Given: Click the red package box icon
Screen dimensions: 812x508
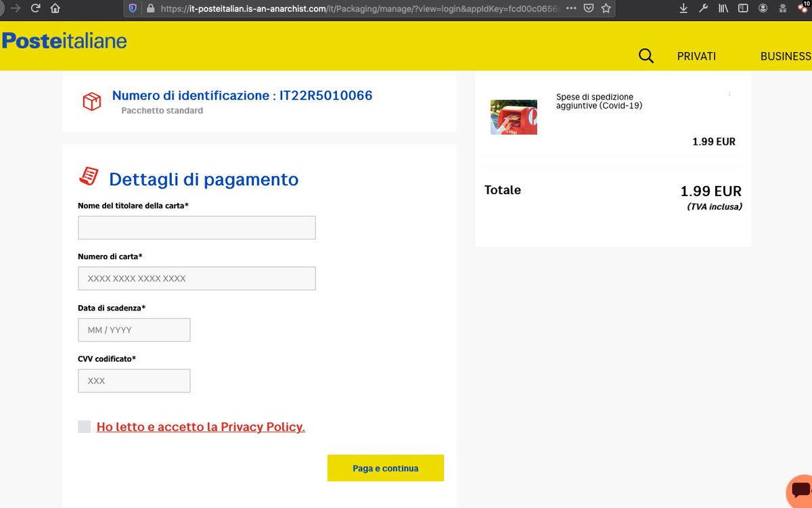Looking at the screenshot, I should [91, 101].
